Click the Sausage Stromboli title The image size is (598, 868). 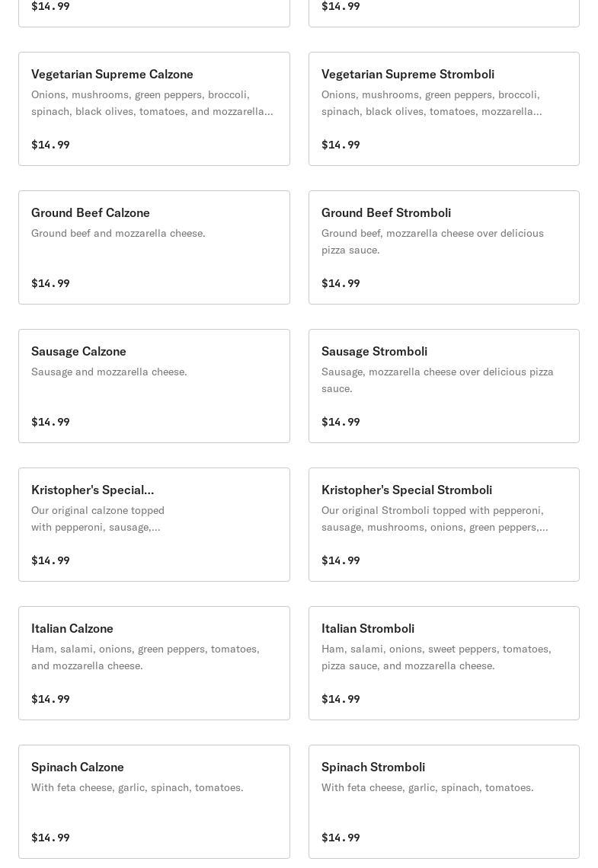pos(374,351)
